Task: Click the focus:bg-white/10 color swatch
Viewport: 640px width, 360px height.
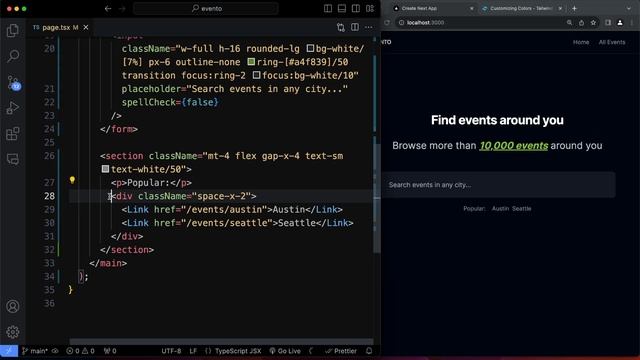Action: (256, 76)
